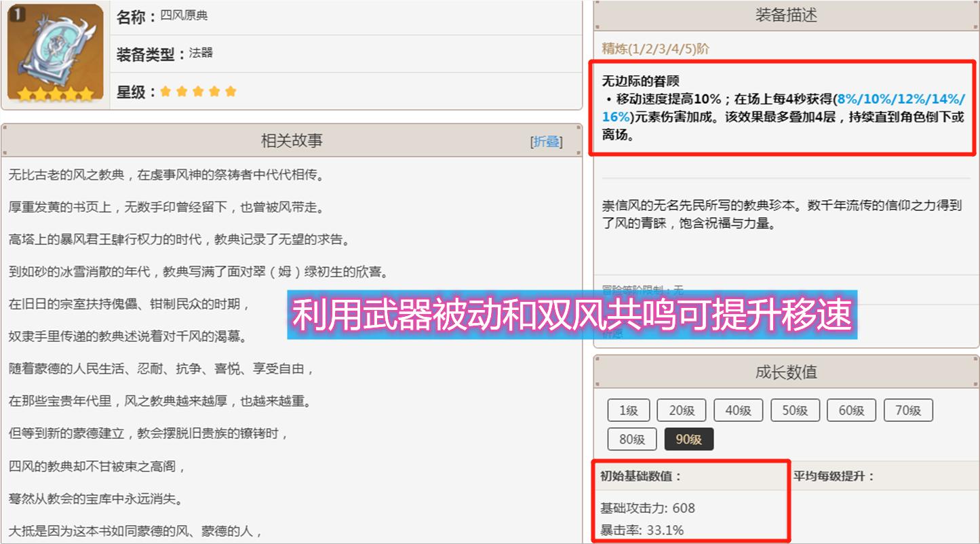Click the star rating beneath the weapon image

[55, 95]
